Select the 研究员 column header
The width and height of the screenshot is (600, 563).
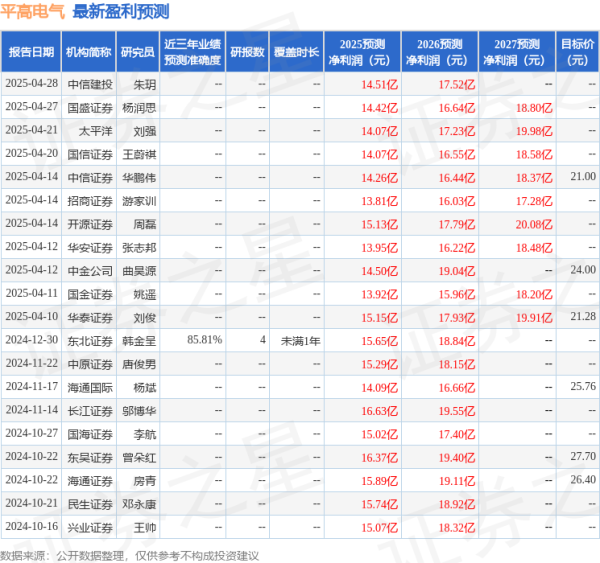click(137, 51)
